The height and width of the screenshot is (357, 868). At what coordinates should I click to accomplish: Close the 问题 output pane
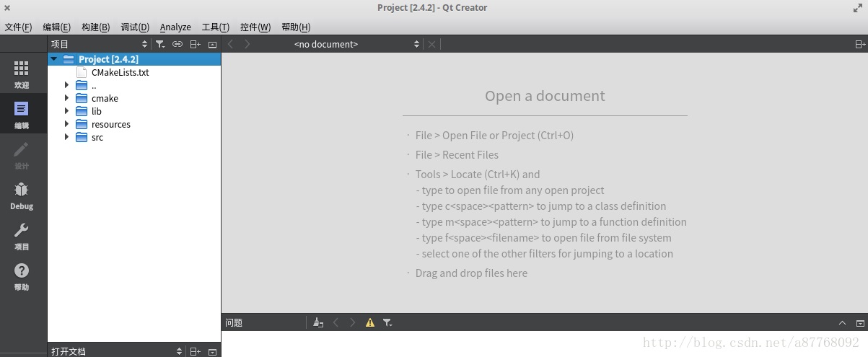click(x=860, y=323)
